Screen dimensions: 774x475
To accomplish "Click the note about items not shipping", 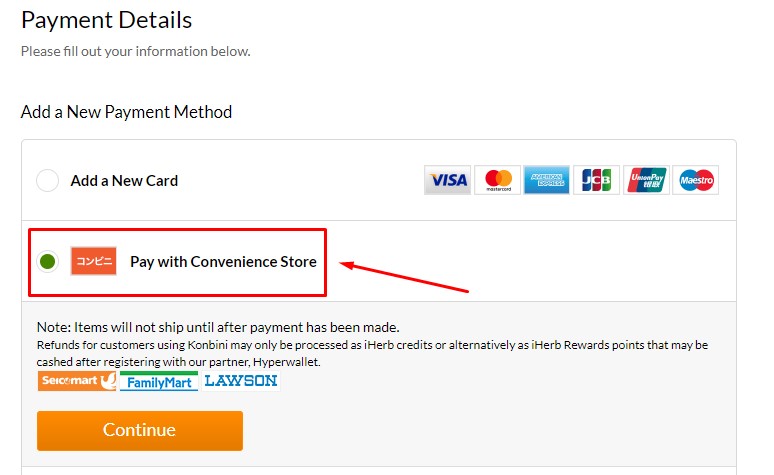I will pos(218,327).
